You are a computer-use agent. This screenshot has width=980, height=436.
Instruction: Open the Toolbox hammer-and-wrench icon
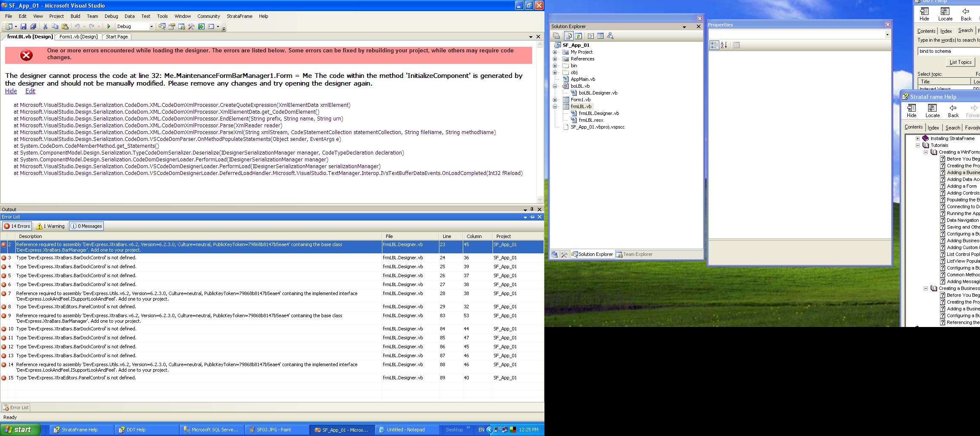click(x=191, y=26)
